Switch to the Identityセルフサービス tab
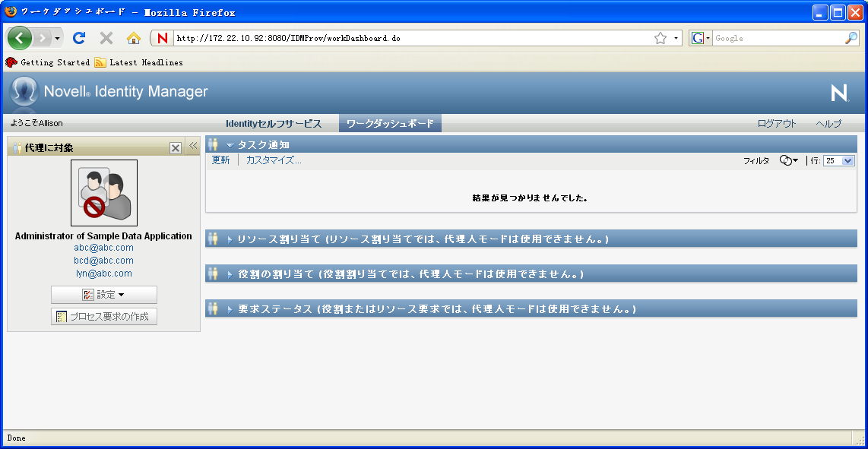The image size is (868, 449). (x=274, y=124)
